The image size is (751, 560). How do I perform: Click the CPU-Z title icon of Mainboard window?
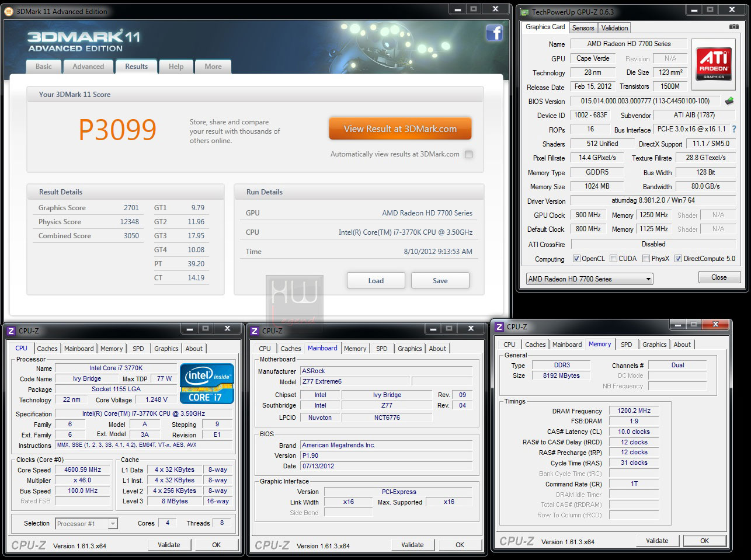(255, 331)
